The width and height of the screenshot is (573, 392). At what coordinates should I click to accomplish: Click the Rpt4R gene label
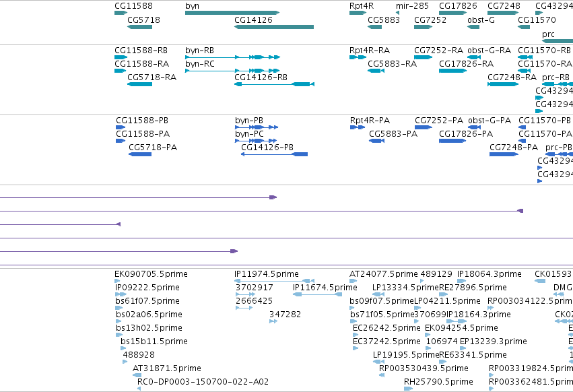(x=362, y=6)
